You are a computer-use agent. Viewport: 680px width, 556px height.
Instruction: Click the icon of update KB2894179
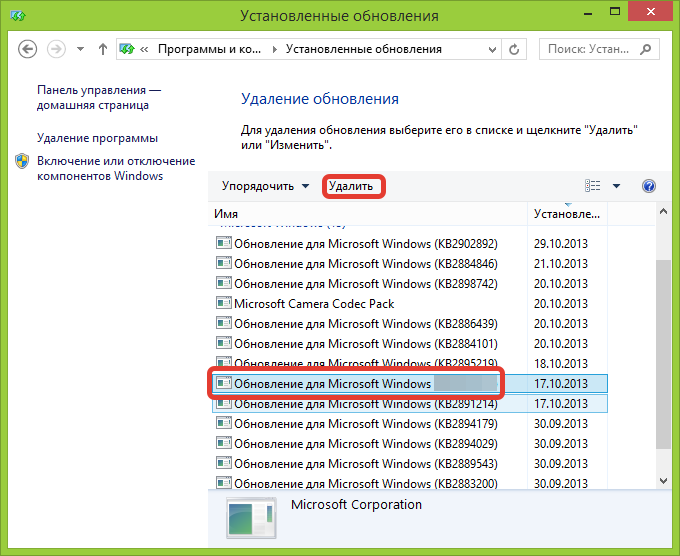click(224, 423)
